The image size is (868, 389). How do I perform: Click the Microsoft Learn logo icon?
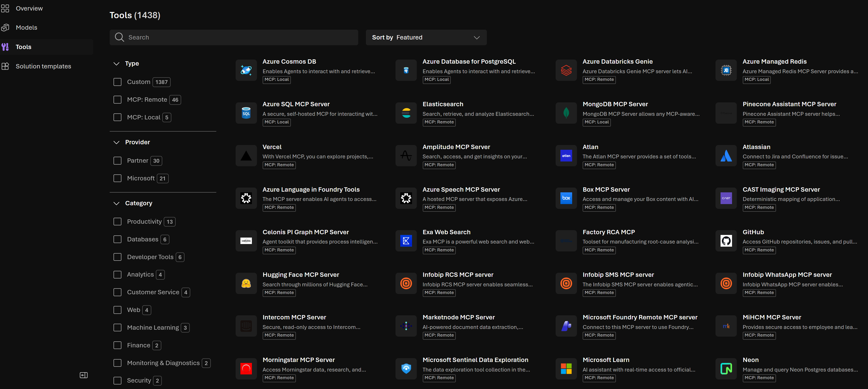pyautogui.click(x=566, y=368)
